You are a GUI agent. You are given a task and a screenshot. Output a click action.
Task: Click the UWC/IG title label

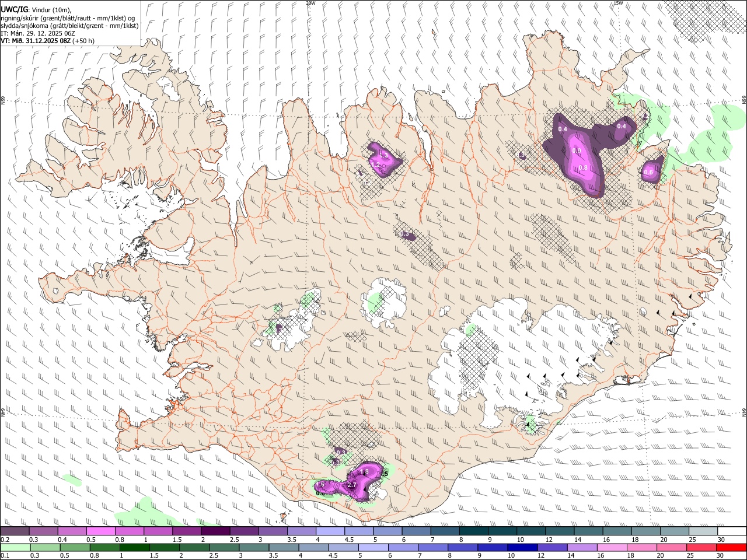click(14, 9)
